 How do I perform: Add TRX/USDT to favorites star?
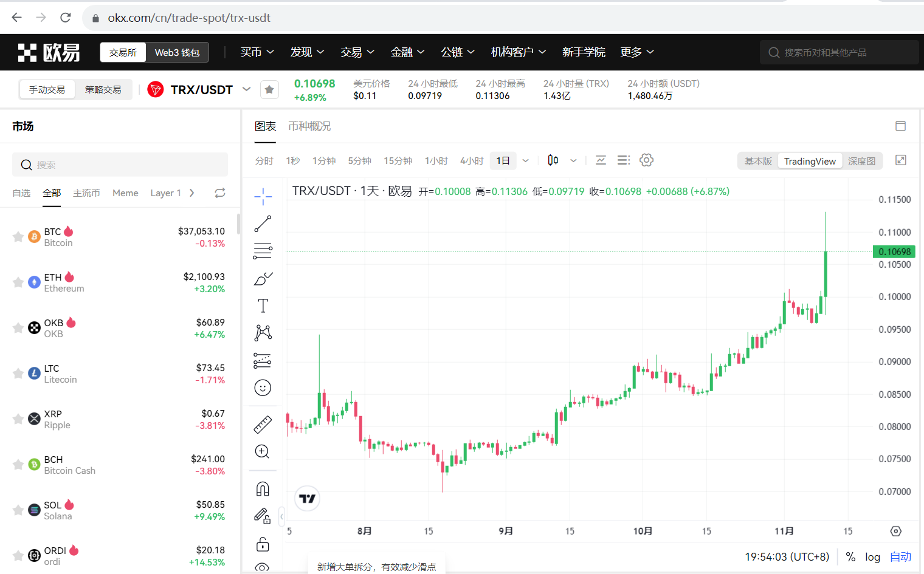pyautogui.click(x=269, y=90)
